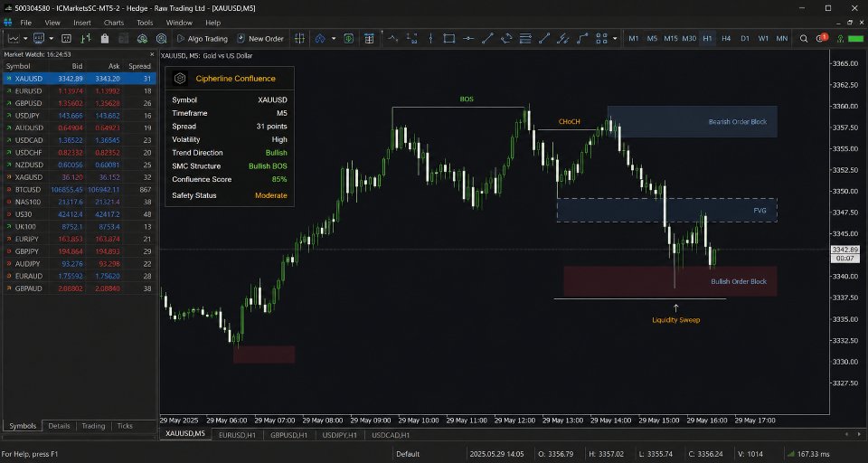Screen dimensions: 868x463
Task: Toggle the chart grid icon
Action: click(299, 39)
